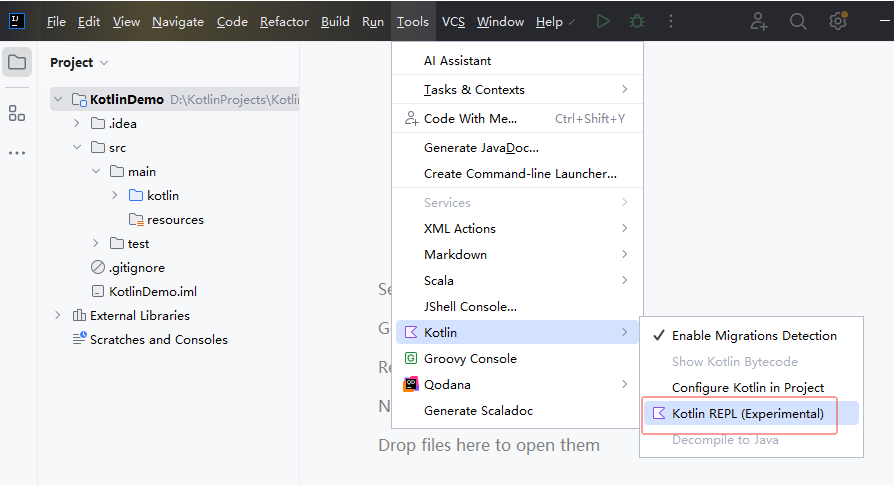Open the VCS menu

pos(453,22)
